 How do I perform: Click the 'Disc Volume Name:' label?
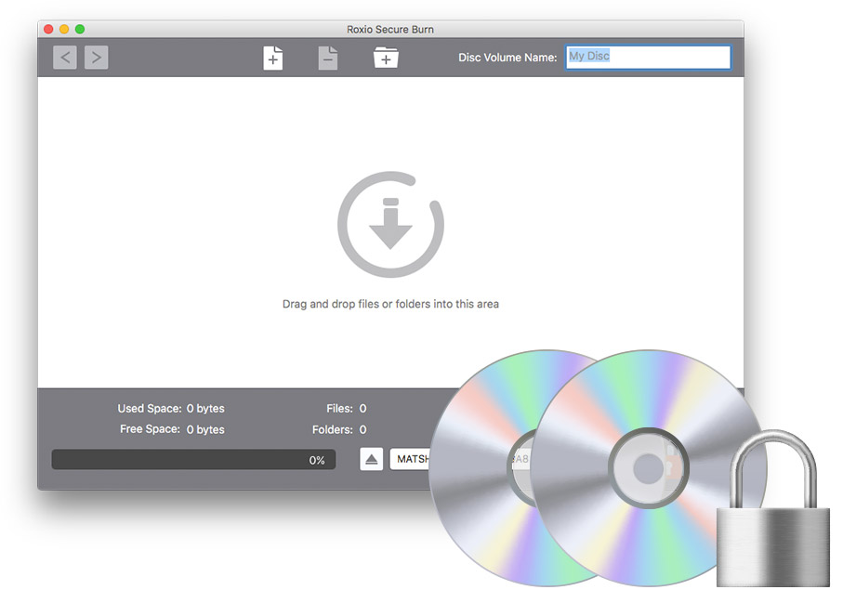507,58
